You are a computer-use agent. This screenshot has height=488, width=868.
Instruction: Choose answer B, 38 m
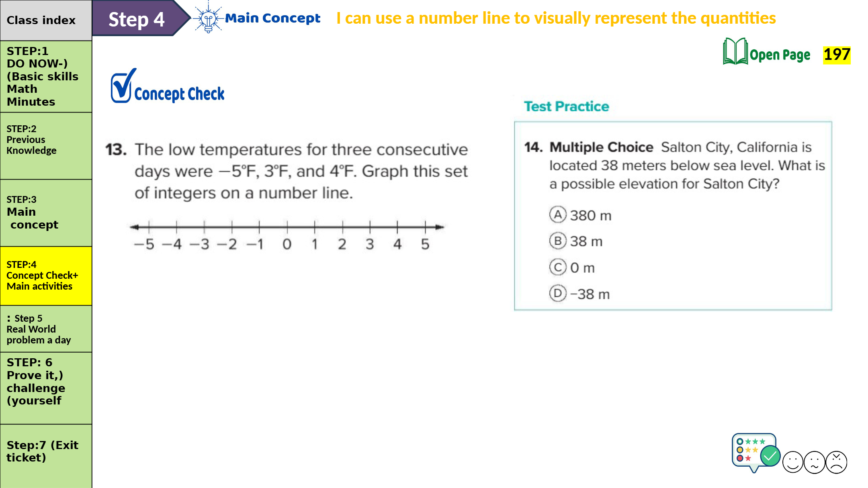(558, 241)
